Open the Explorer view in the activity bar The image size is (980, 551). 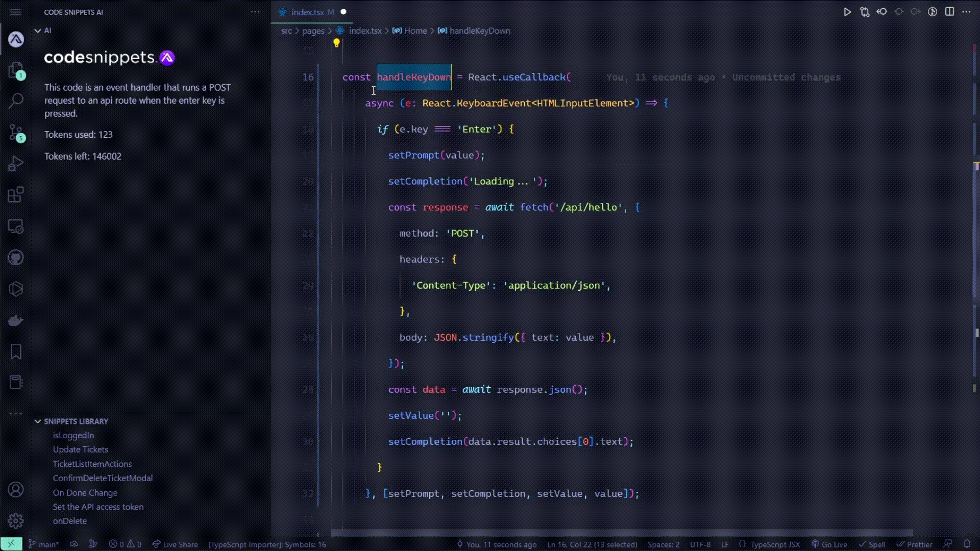coord(16,70)
